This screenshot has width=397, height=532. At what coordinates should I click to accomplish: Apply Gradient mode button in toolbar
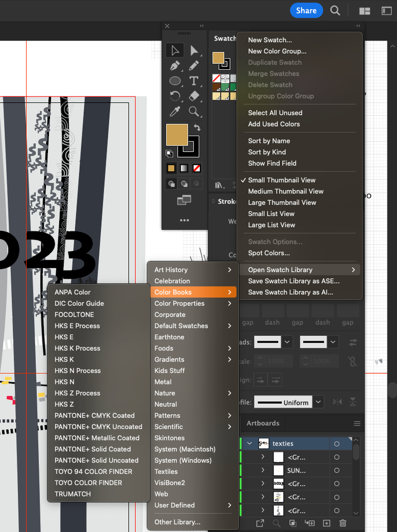tap(184, 168)
